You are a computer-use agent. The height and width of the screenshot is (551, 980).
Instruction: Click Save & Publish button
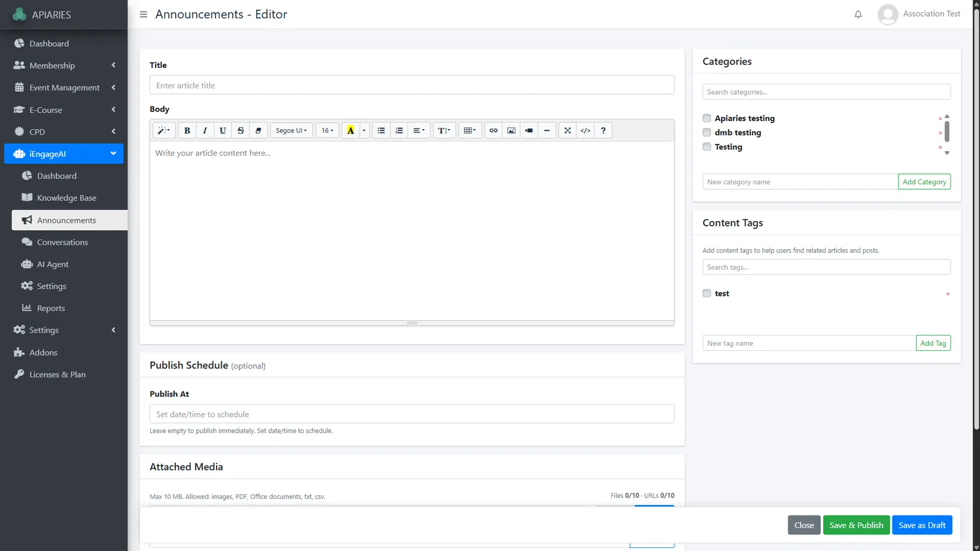point(856,525)
